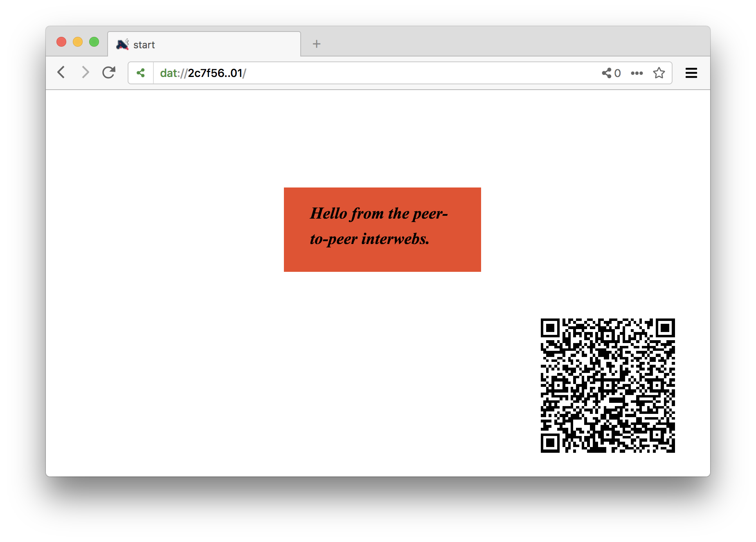This screenshot has height=542, width=756.
Task: Go back to the previous page
Action: (61, 72)
